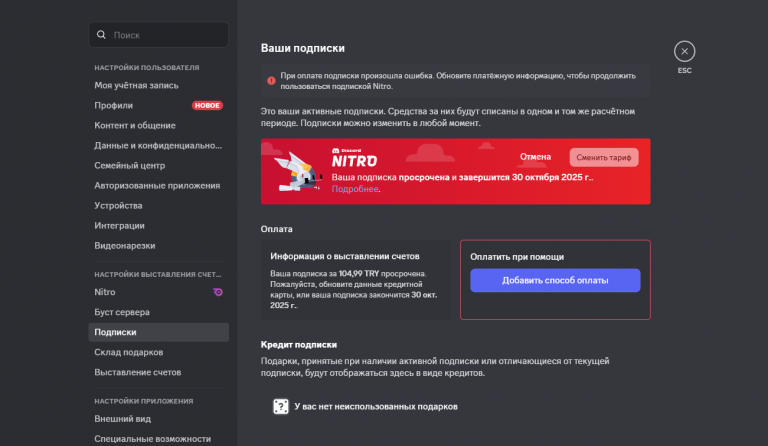Go to Видеонарезки section
Screen dimensions: 768x446
[x=158, y=246]
